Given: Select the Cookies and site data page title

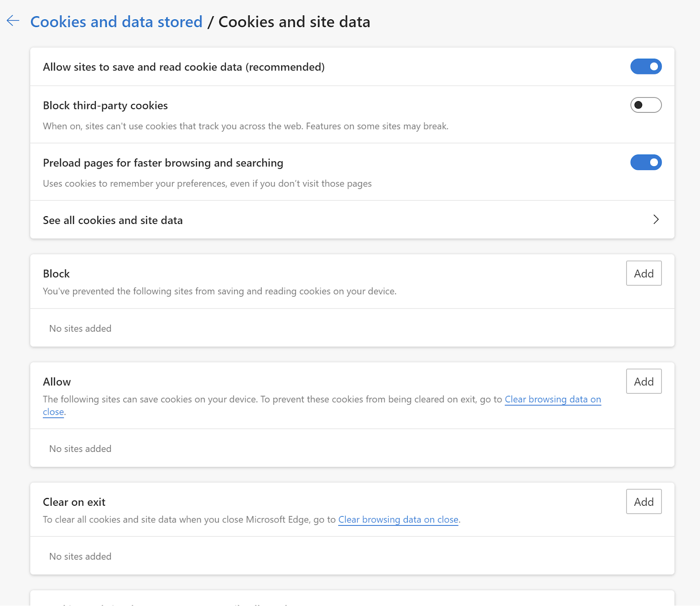Looking at the screenshot, I should tap(294, 21).
